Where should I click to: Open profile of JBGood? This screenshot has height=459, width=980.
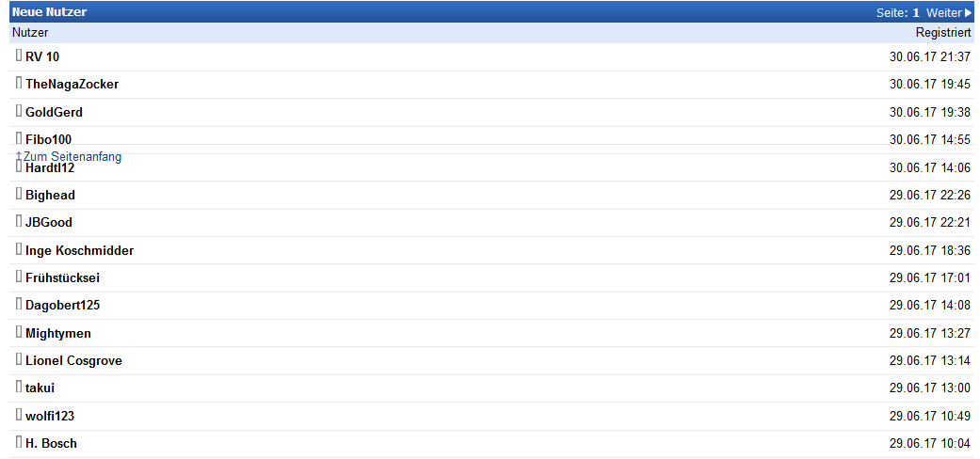click(x=49, y=222)
